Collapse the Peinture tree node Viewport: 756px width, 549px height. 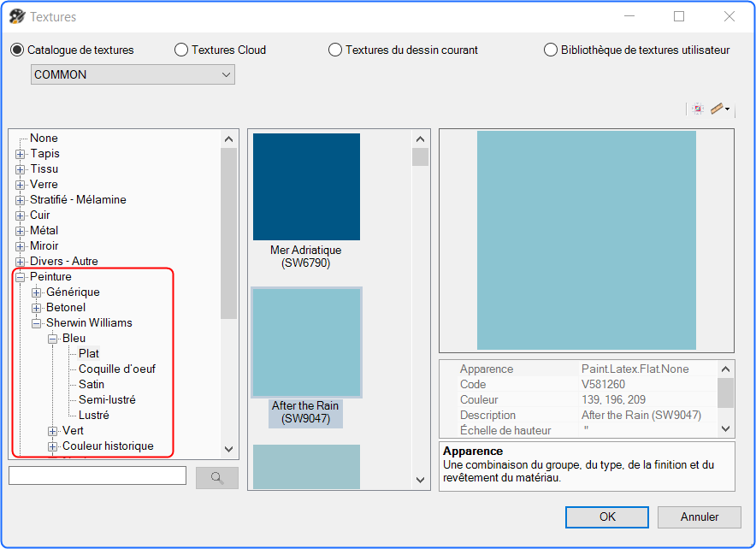click(x=21, y=278)
